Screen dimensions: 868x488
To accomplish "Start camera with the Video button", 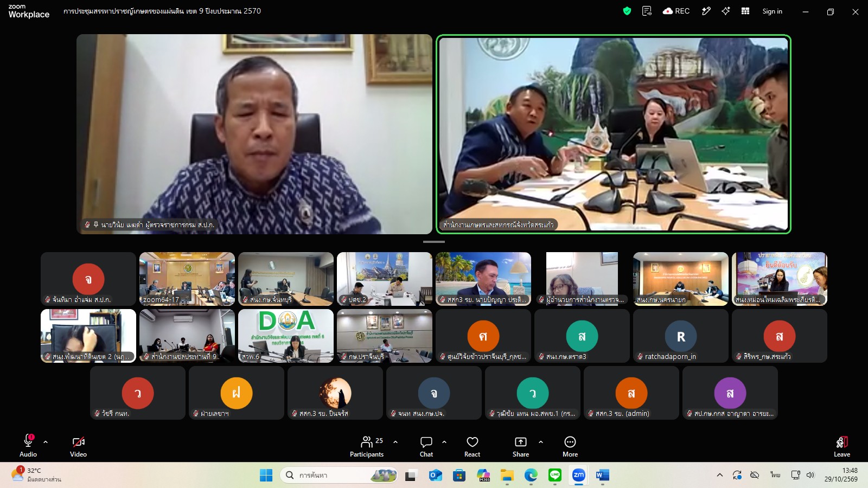I will pyautogui.click(x=78, y=446).
